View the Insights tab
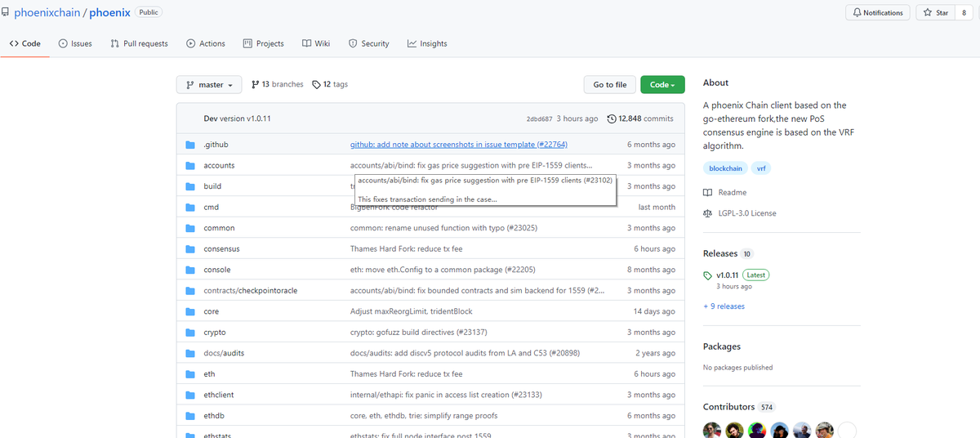 pyautogui.click(x=427, y=43)
